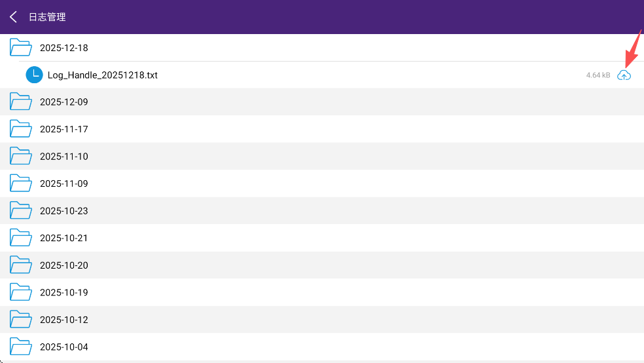Screen dimensions: 644x363
Task: Click the 2025-11-10 folder icon
Action: tap(21, 157)
